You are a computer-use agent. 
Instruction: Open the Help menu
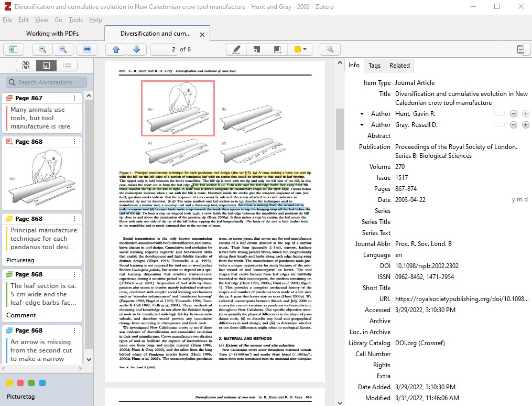point(95,20)
